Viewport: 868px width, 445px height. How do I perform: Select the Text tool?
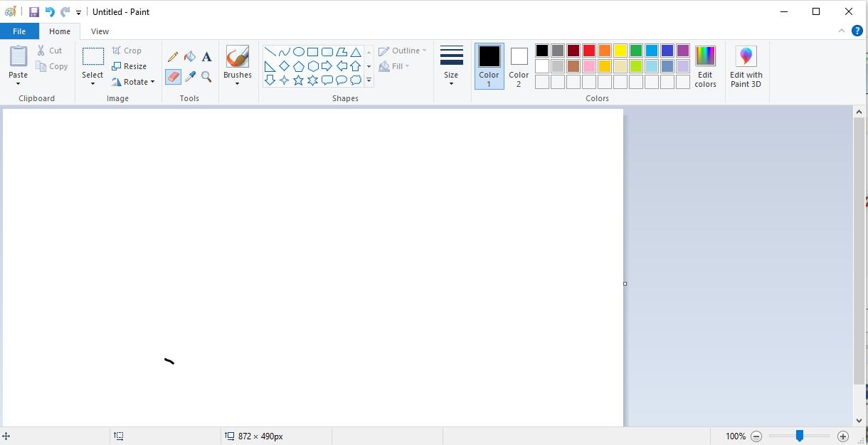pyautogui.click(x=206, y=57)
